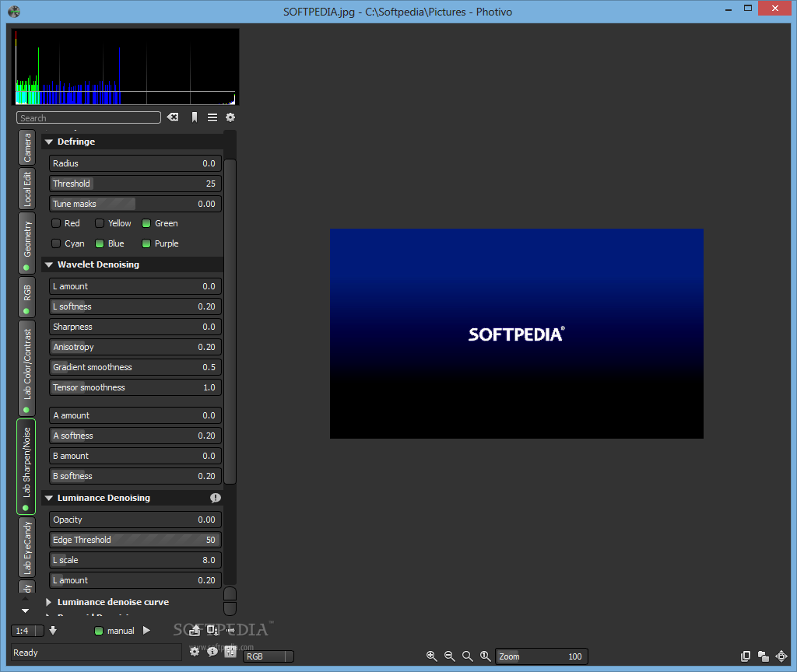Screen dimensions: 797x672
Task: Click the zoom in magnifier icon
Action: tap(432, 656)
